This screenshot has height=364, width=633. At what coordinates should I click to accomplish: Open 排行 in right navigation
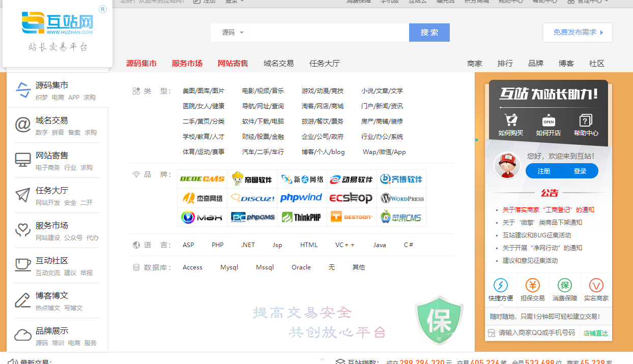[505, 64]
